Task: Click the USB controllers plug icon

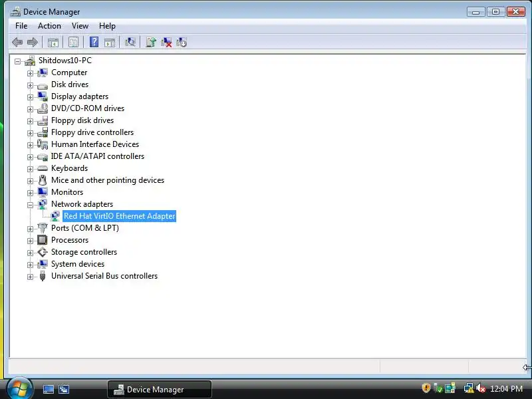Action: (x=43, y=276)
